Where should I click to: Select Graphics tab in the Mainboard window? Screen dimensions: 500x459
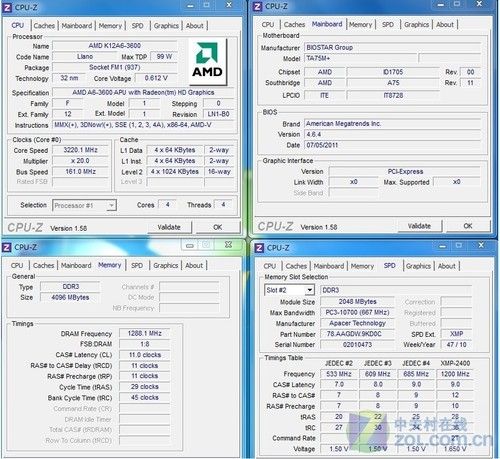click(416, 25)
